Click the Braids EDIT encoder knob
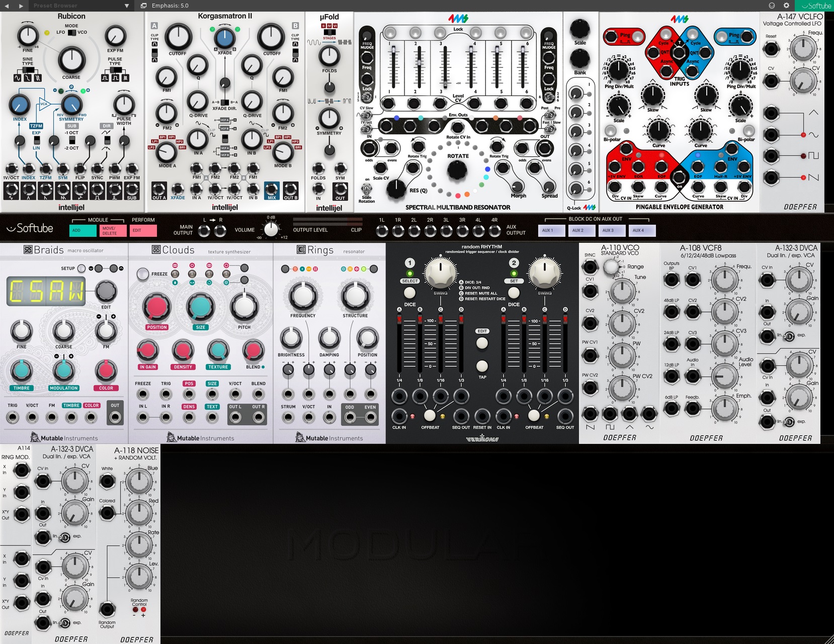Viewport: 834px width, 644px height. click(106, 291)
